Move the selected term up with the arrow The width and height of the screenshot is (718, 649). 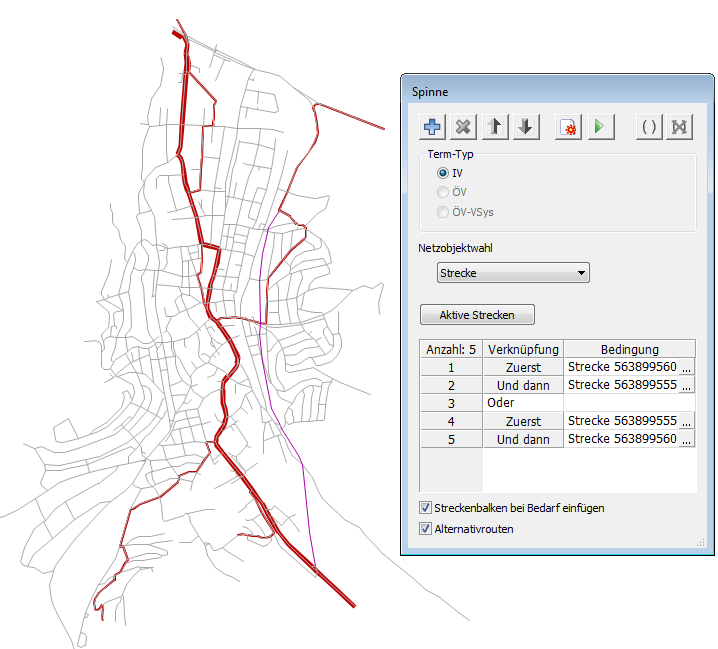click(x=495, y=127)
